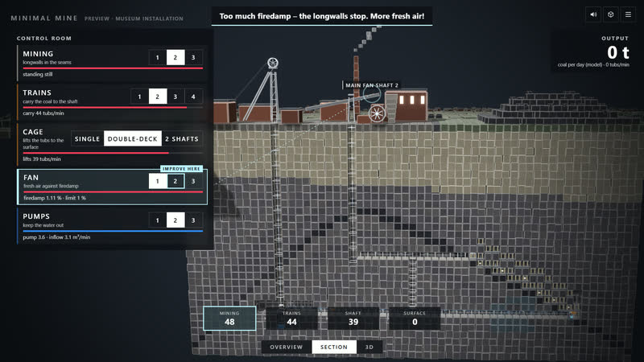Set Pumps level to 1
The height and width of the screenshot is (362, 644).
(157, 220)
